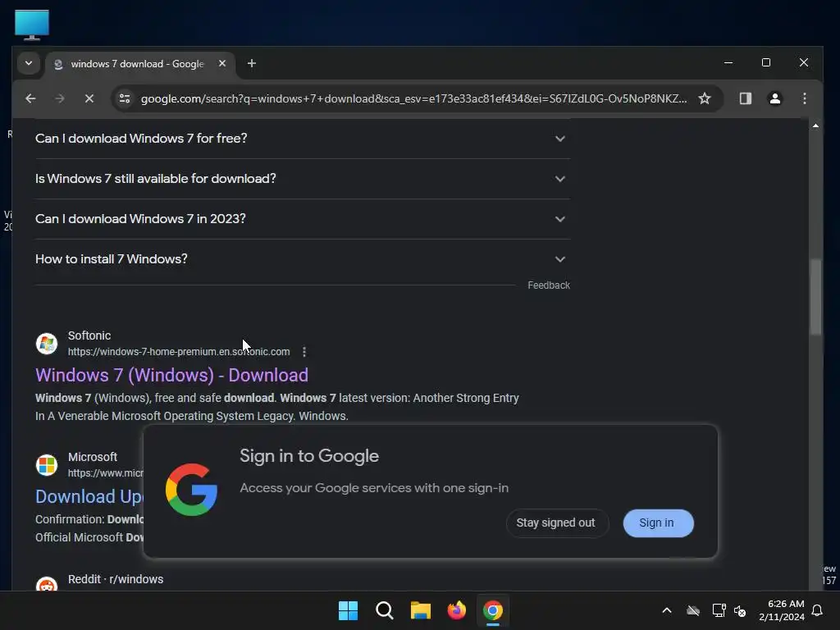Select the windows 7 download Google tab
This screenshot has width=840, height=630.
point(140,64)
